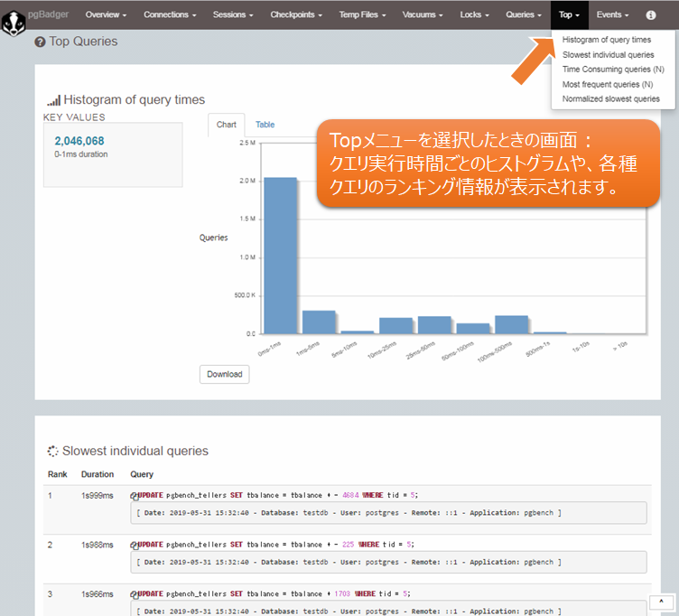Copy the rank 1 query via its icon
This screenshot has width=679, height=616.
click(135, 496)
